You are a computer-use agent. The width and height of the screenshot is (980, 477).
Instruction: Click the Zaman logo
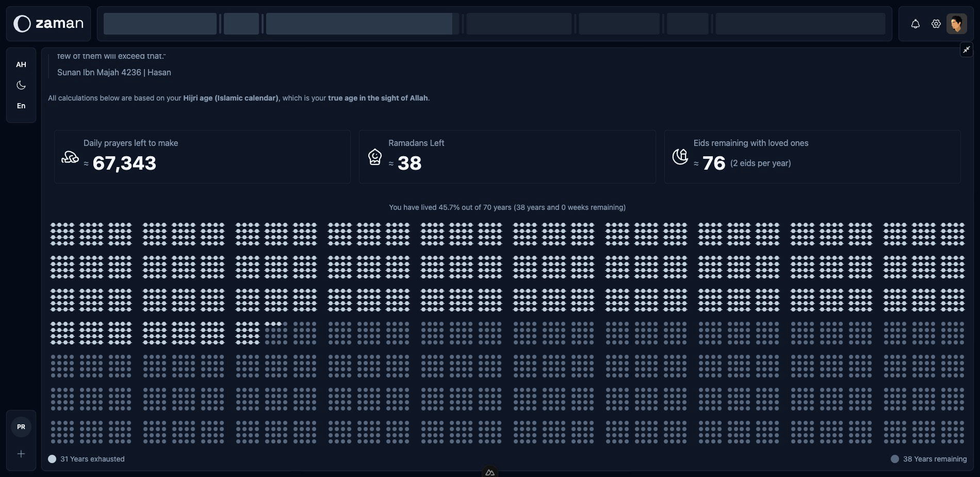click(x=48, y=23)
